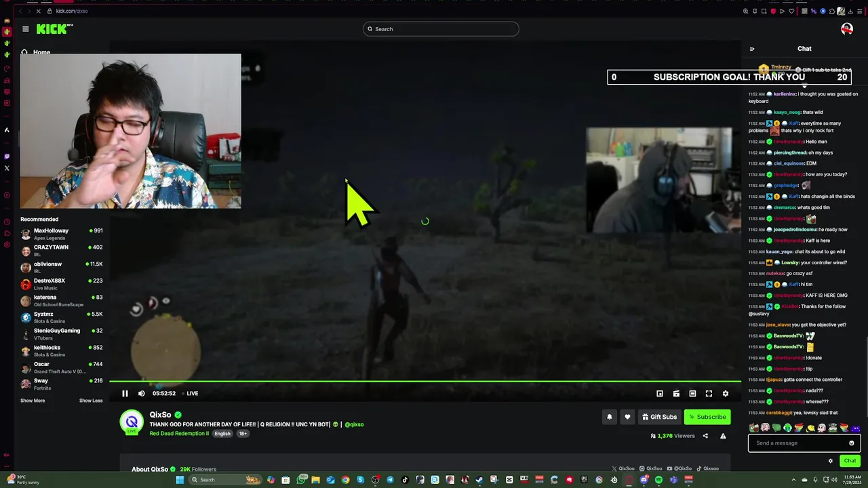Image resolution: width=868 pixels, height=488 pixels.
Task: Click the Windows taskbar Search box
Action: click(225, 480)
